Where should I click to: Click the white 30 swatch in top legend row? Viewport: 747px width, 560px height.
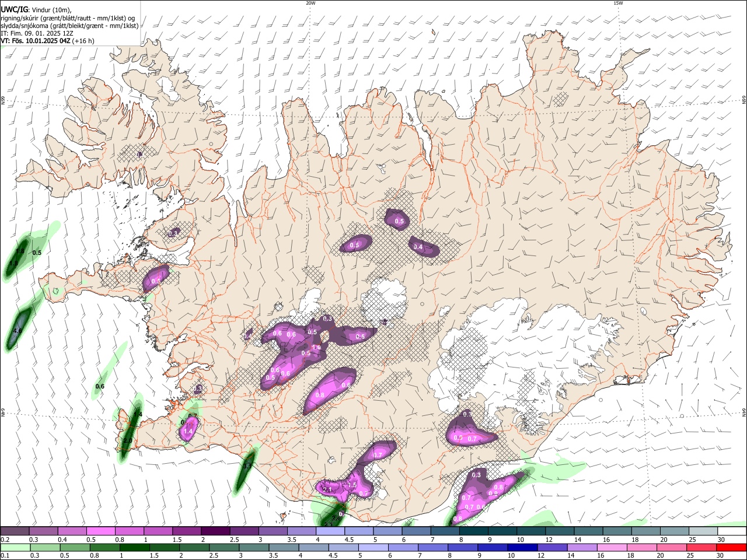coord(732,531)
